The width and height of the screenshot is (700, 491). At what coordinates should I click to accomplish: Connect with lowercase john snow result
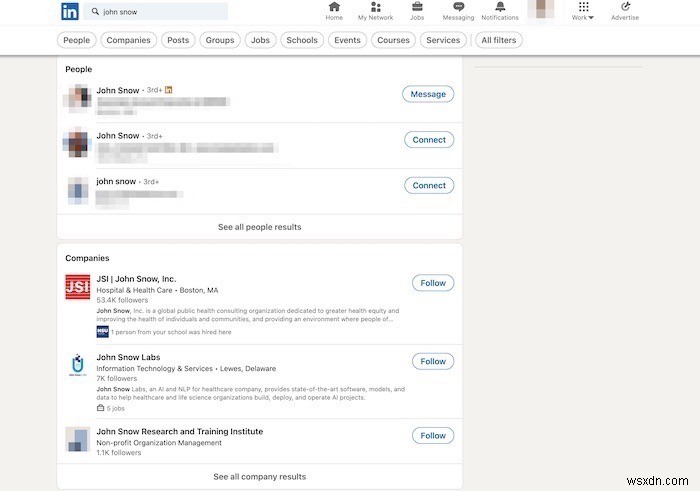[x=429, y=186]
